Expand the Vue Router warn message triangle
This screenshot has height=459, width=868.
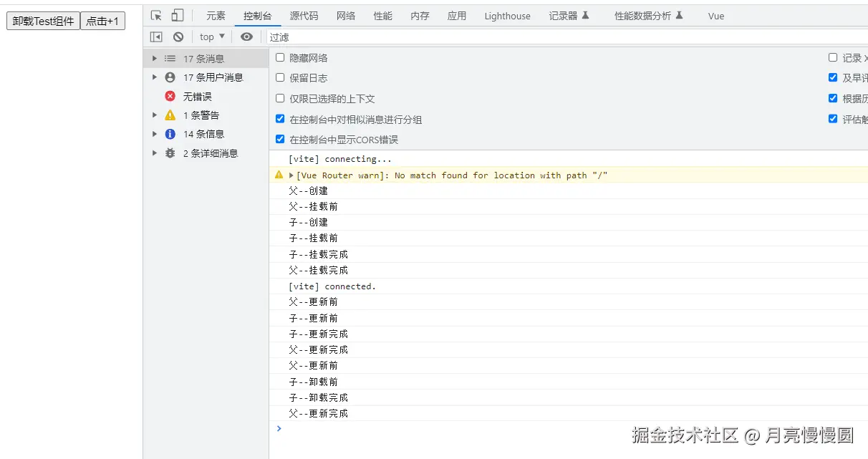tap(291, 175)
